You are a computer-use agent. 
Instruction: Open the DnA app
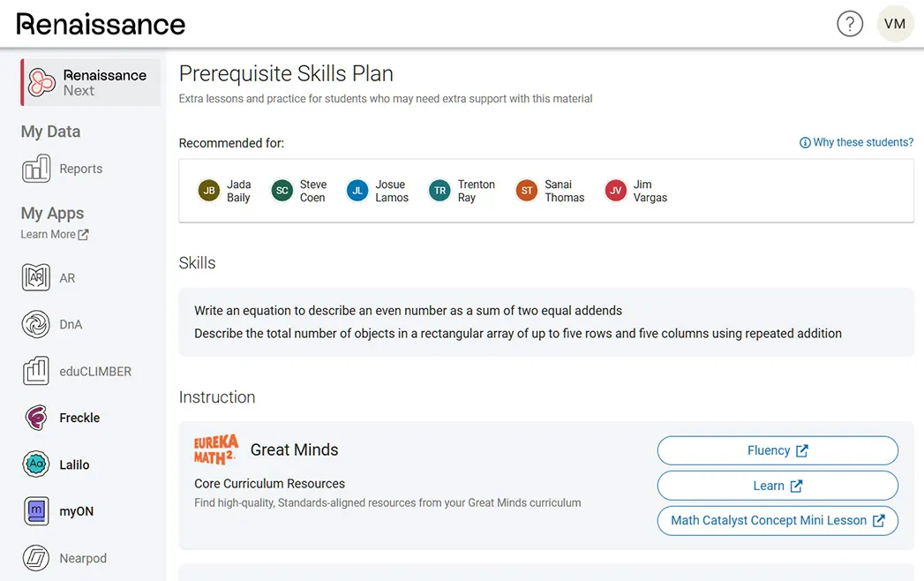pyautogui.click(x=35, y=324)
